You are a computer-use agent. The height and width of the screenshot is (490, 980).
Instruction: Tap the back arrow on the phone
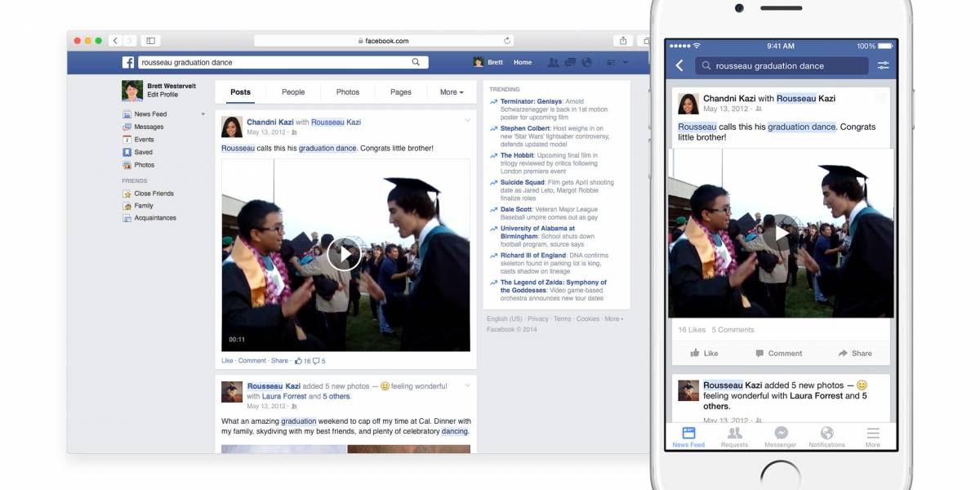click(679, 65)
